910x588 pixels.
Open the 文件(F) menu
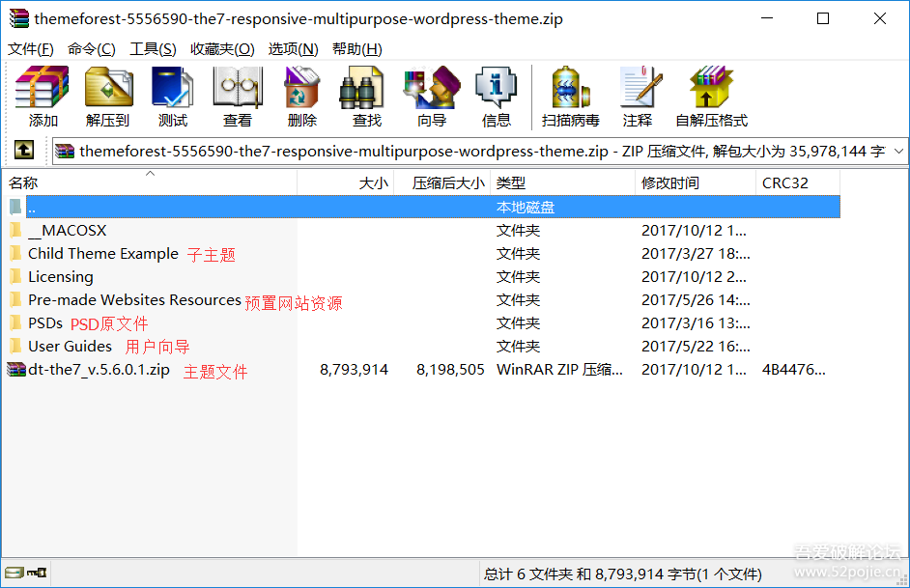click(31, 49)
